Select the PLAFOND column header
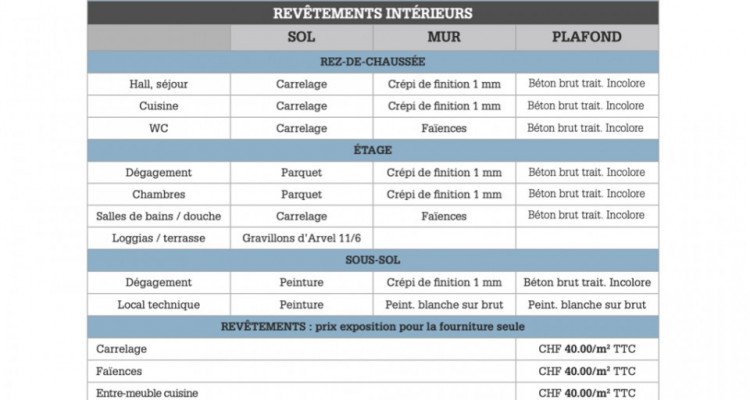 pyautogui.click(x=586, y=38)
